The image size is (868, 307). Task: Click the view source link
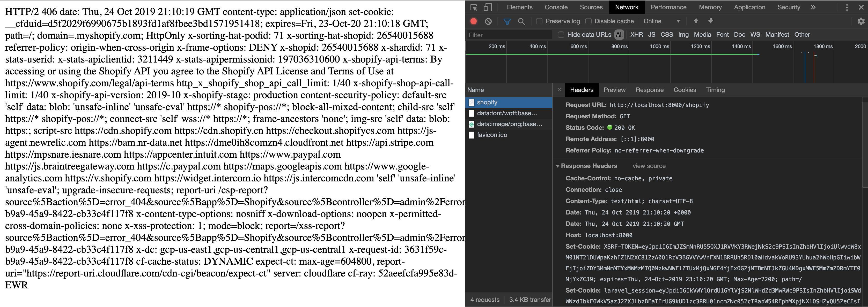(x=649, y=166)
